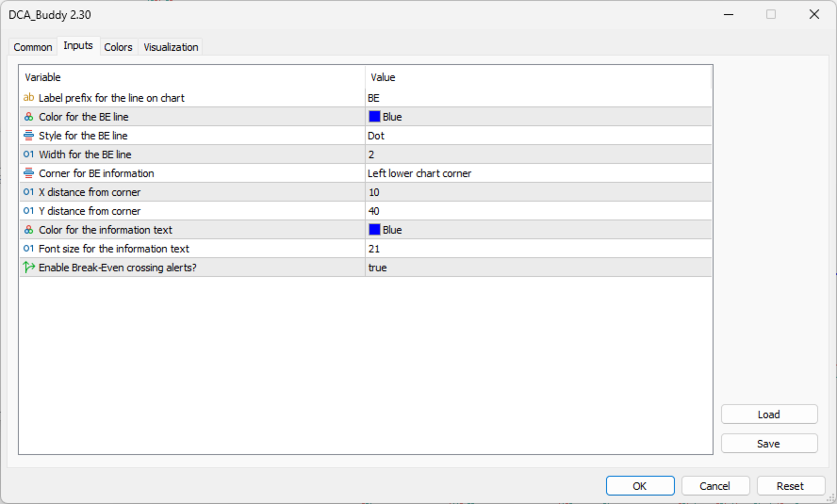Click the integer icon beside X distance from corner
This screenshot has height=504, width=837.
28,192
